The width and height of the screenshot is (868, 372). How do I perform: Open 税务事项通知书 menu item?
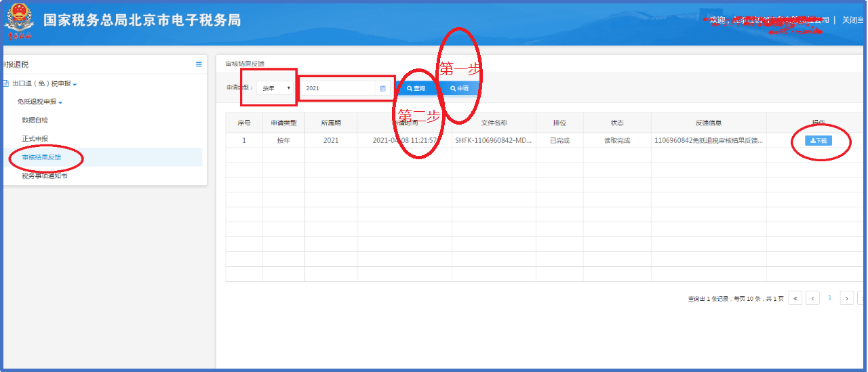click(45, 175)
